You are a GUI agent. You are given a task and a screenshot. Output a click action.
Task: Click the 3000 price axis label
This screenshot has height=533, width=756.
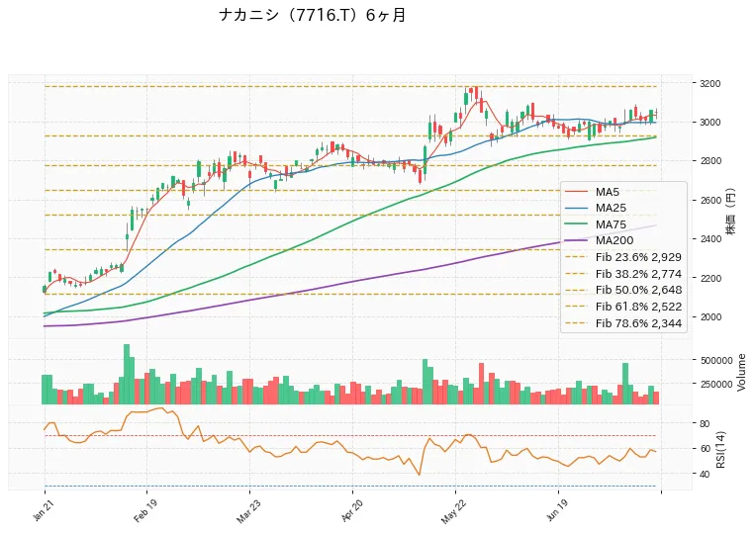coord(710,122)
